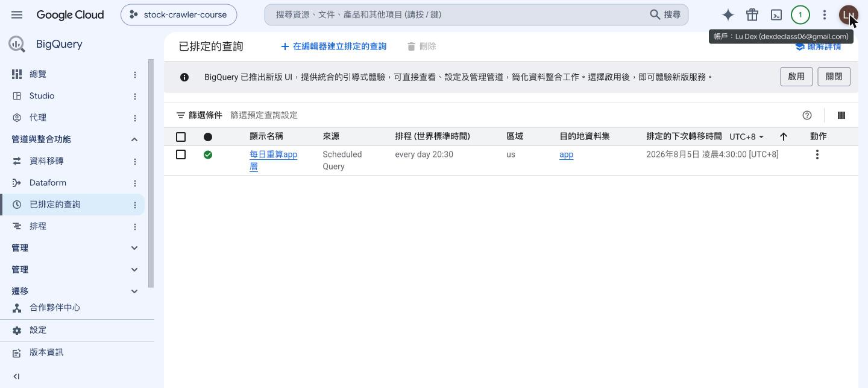Click the filter 篩選條件 icon
Screen dimensions: 868x388
click(x=181, y=115)
